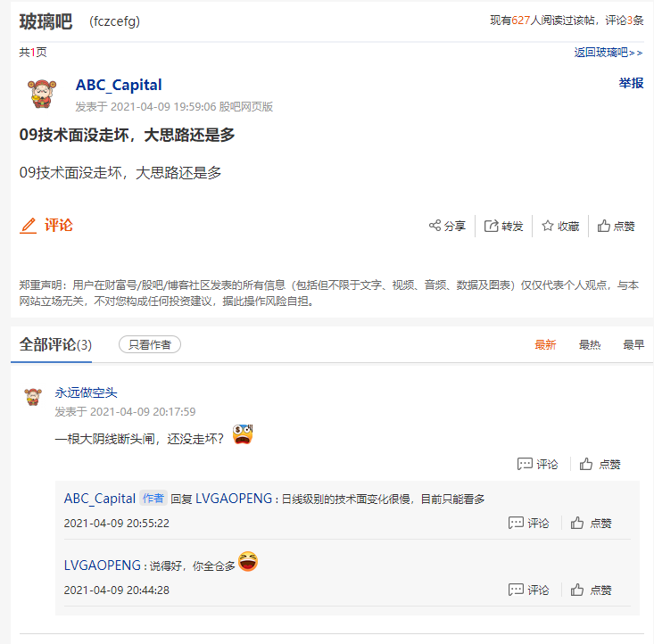Sort comments by 最热

tap(590, 344)
